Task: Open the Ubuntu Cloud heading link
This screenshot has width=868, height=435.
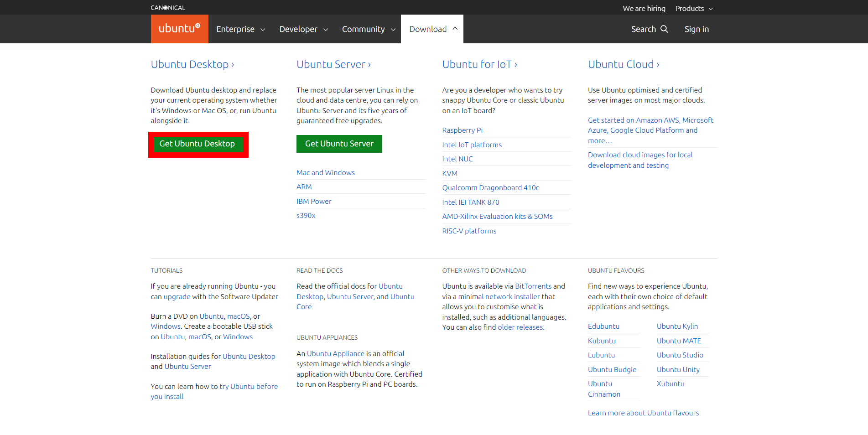Action: tap(624, 64)
